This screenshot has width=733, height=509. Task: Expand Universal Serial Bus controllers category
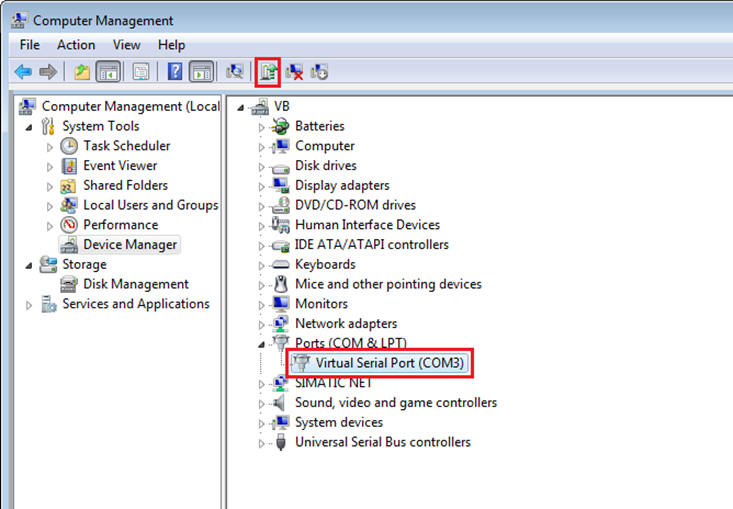[261, 444]
